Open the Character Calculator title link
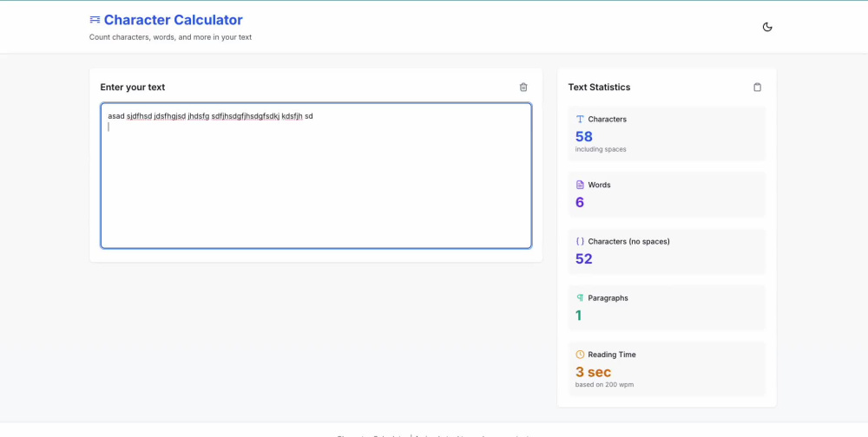 pyautogui.click(x=174, y=20)
